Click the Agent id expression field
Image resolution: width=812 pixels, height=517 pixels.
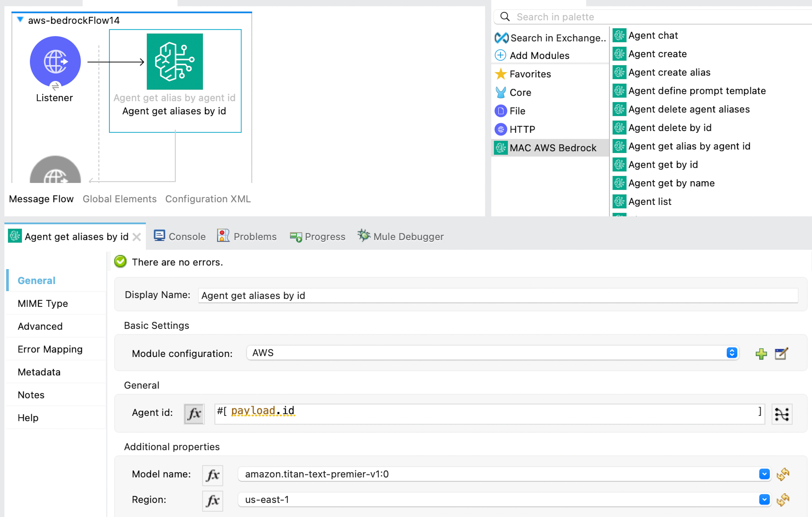(x=489, y=414)
